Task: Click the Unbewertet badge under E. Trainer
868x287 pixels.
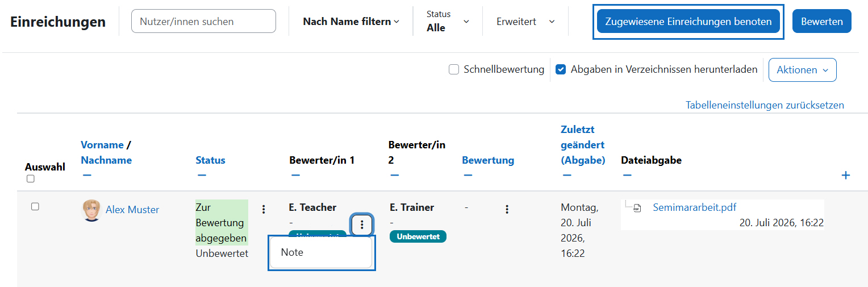Action: point(418,236)
